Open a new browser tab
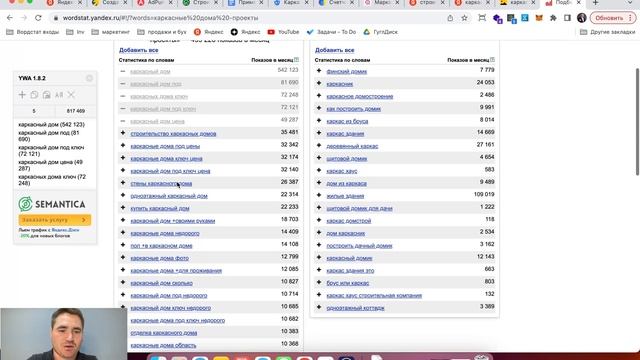640x360 pixels. tap(596, 3)
